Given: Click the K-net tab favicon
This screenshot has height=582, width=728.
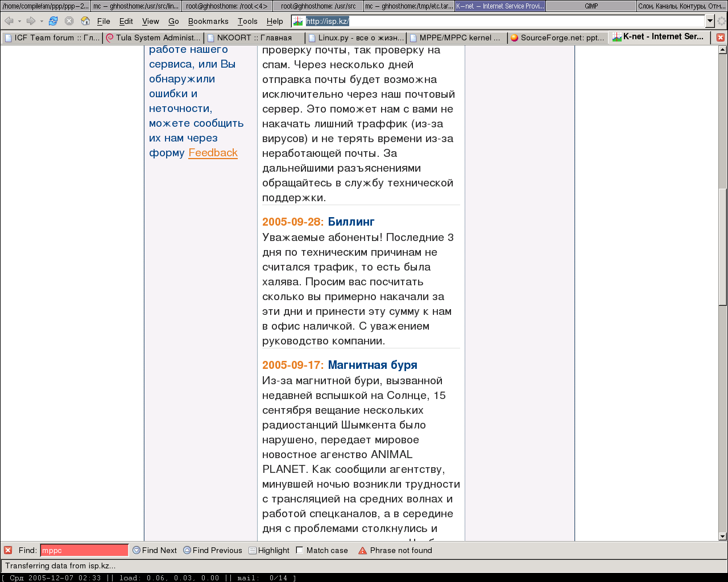Looking at the screenshot, I should click(x=617, y=37).
